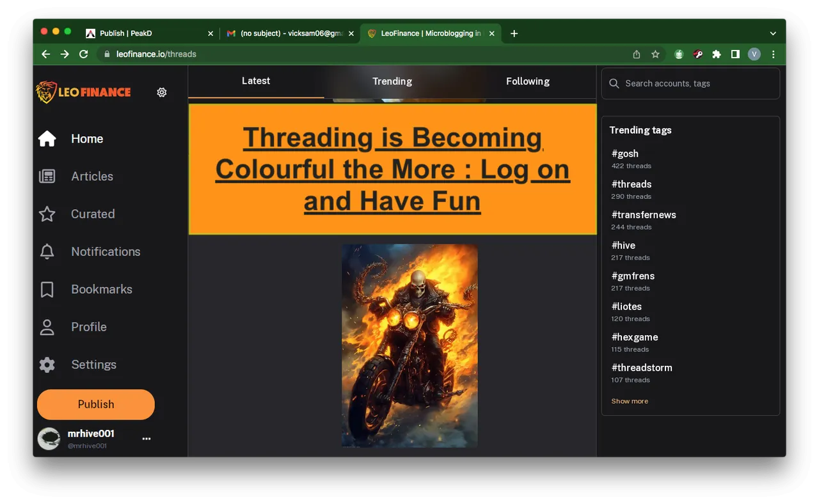Open the #hexgame trending tag
Viewport: 819px width, 504px height.
pos(635,338)
